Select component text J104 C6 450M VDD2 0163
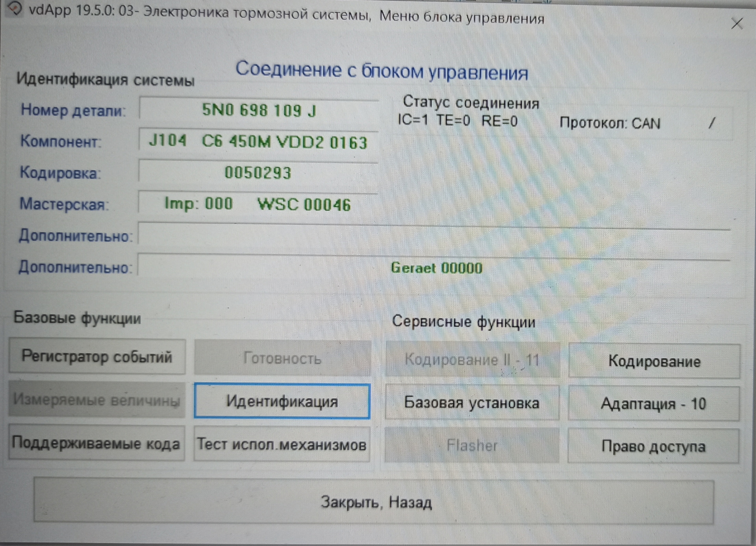Screen dimensions: 756x546 258,141
